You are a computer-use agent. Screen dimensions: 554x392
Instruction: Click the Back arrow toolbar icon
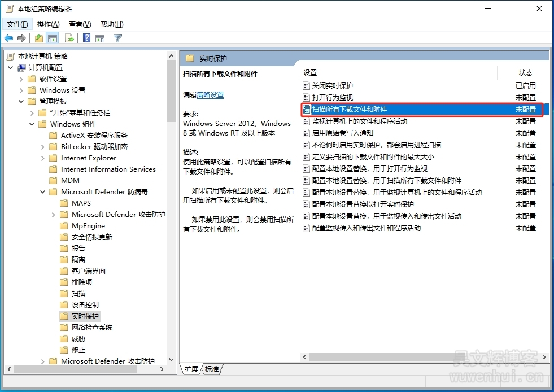coord(8,38)
